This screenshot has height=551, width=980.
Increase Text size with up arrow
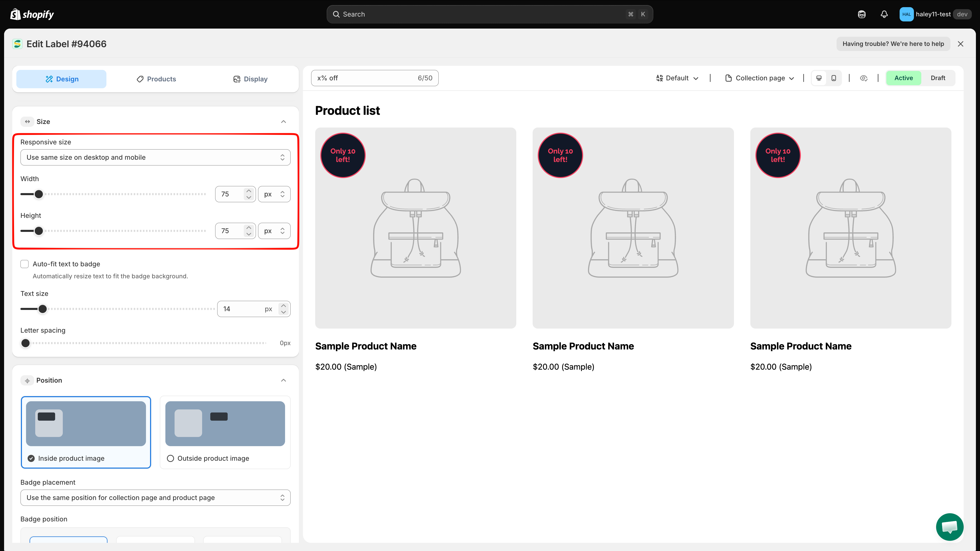pyautogui.click(x=284, y=306)
